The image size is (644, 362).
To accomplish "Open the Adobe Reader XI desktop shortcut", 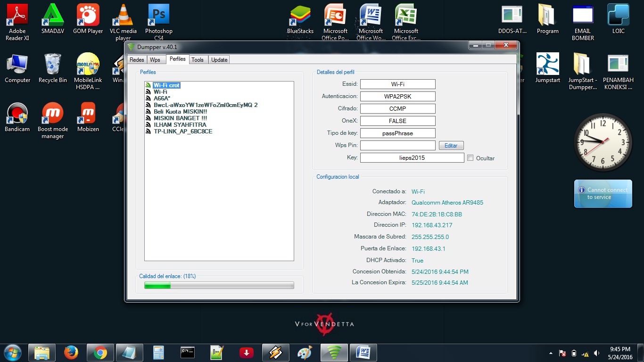I will [17, 22].
